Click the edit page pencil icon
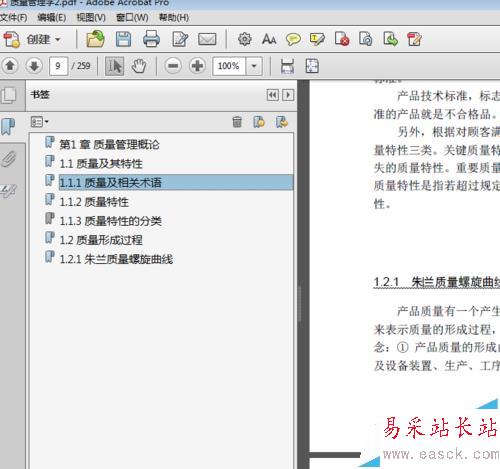This screenshot has width=500, height=469. point(180,39)
